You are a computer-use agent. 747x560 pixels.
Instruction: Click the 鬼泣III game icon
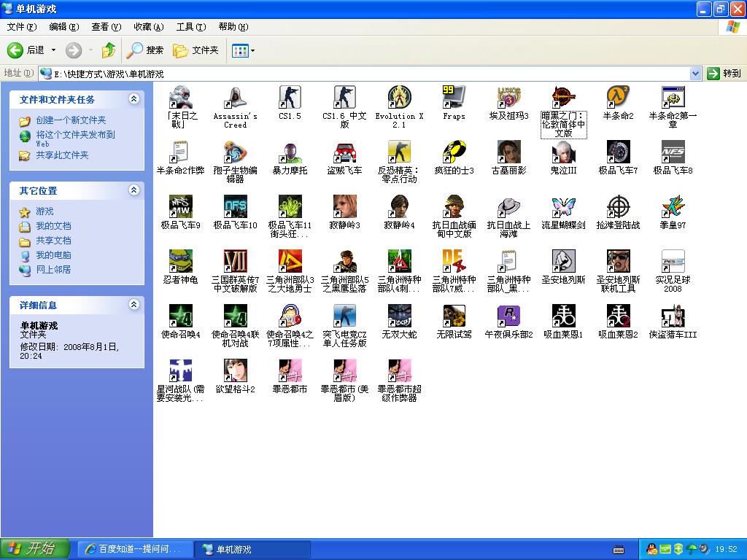(563, 152)
